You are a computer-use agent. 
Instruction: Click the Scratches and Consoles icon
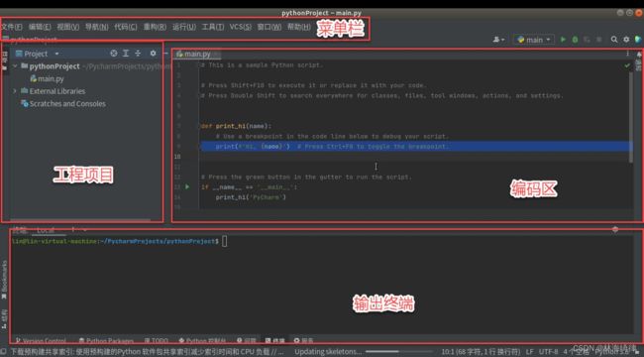(25, 103)
